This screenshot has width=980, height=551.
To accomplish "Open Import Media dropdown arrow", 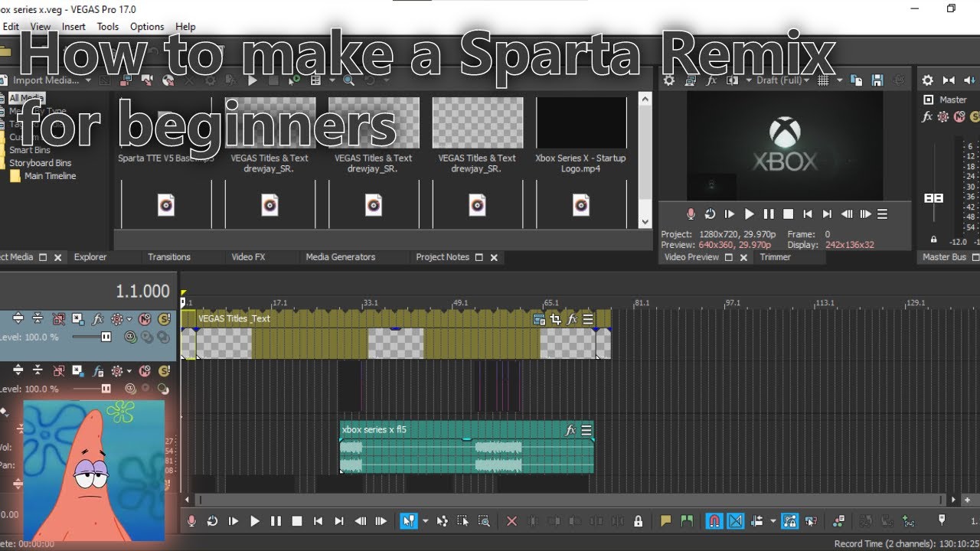I will coord(88,80).
